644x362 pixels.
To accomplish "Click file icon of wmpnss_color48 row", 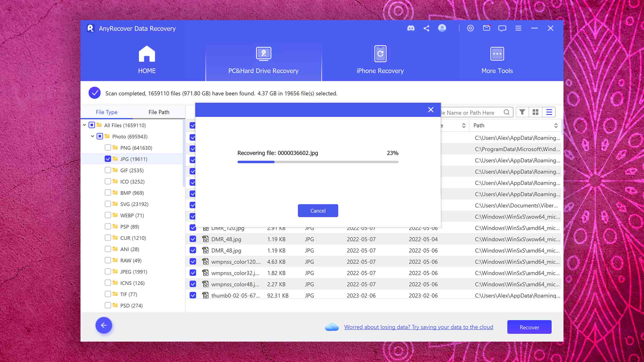I will pyautogui.click(x=205, y=284).
